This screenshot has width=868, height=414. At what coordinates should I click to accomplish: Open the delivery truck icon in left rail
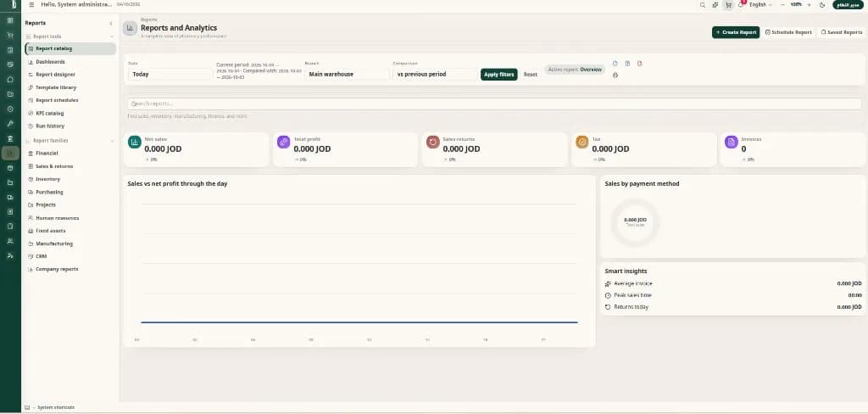10,197
